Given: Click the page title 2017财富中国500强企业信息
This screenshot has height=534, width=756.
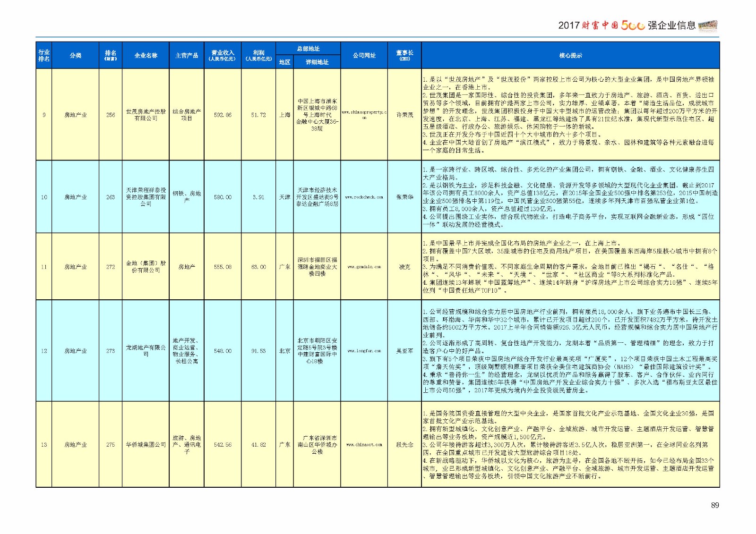Looking at the screenshot, I should (x=627, y=25).
